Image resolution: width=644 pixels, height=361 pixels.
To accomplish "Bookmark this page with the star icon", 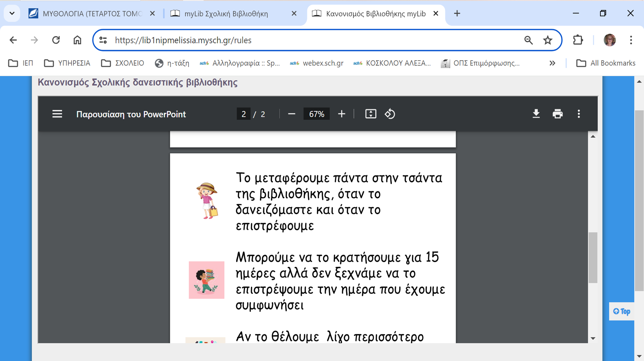I will pos(548,40).
